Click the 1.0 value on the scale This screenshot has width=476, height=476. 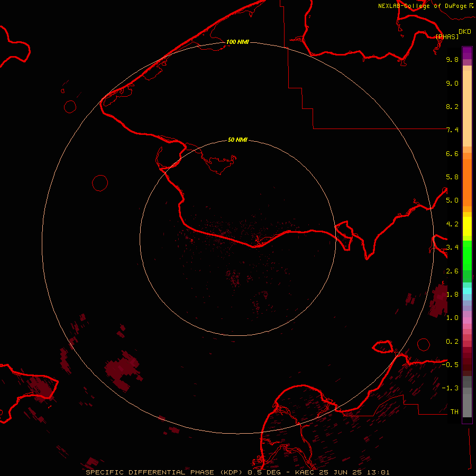click(x=452, y=318)
